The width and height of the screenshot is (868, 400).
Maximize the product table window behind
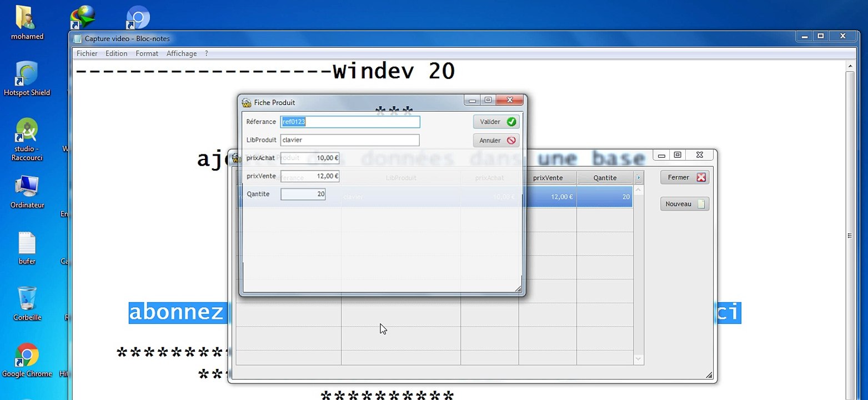[678, 155]
